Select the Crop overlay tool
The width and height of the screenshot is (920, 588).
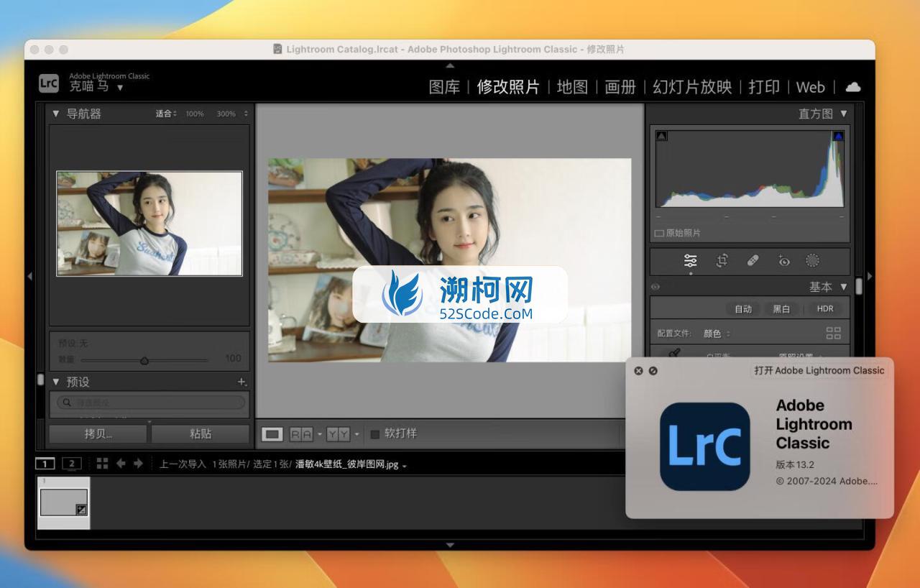722,261
